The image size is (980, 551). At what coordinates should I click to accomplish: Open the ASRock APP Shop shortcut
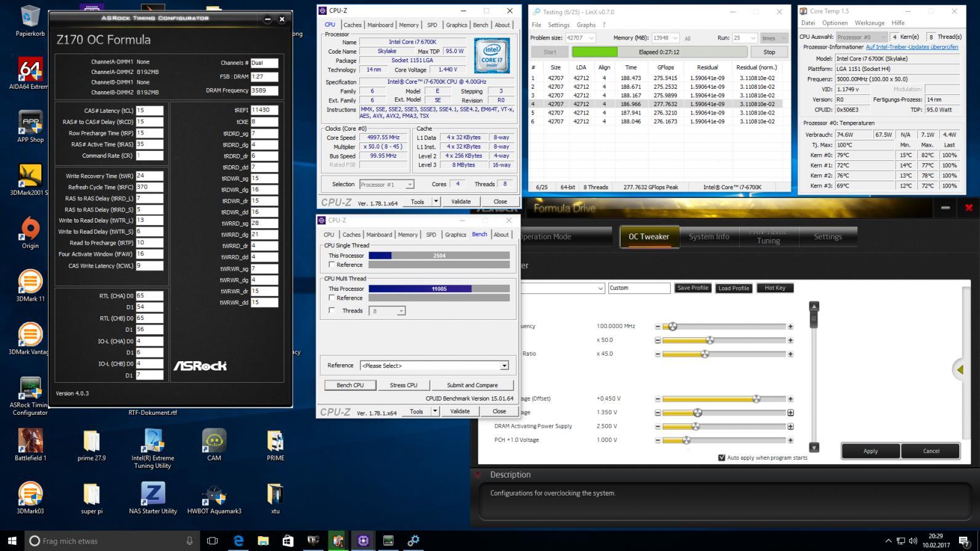[x=30, y=127]
